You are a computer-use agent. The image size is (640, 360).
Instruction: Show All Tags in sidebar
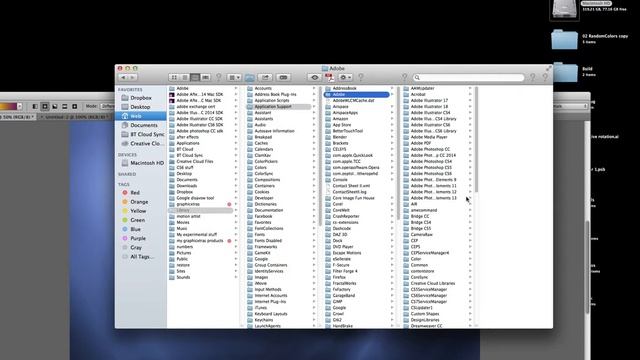[x=141, y=257]
